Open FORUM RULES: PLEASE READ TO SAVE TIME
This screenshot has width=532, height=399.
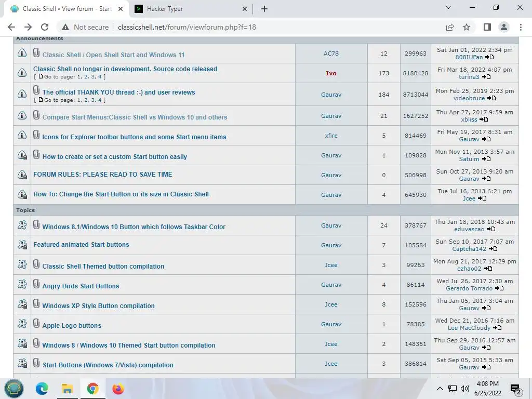click(103, 175)
